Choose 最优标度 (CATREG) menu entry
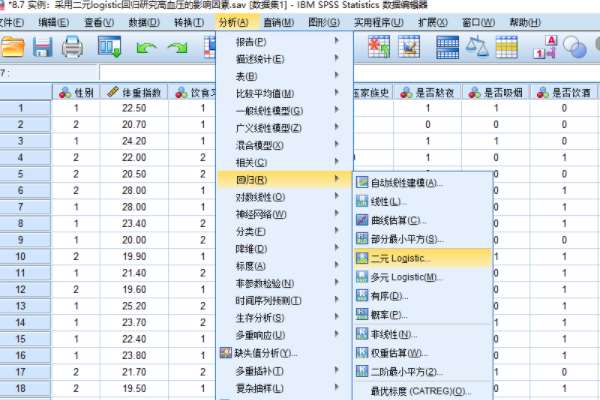The width and height of the screenshot is (600, 400). pos(423,391)
